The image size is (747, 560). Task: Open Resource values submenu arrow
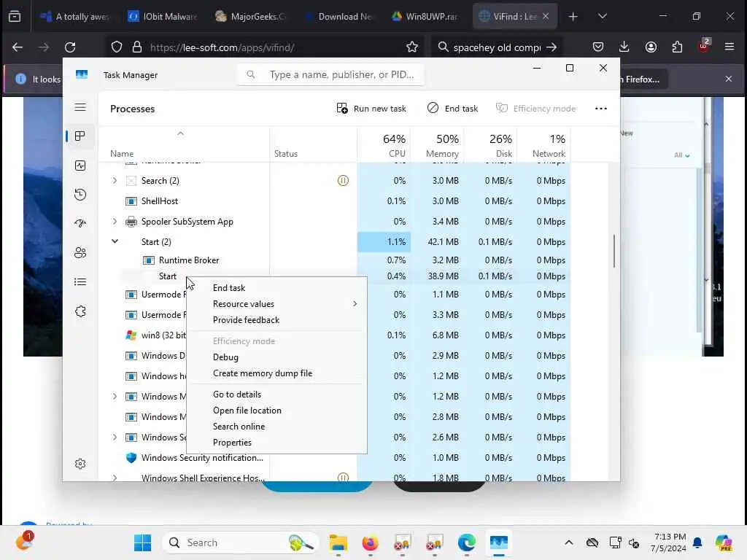coord(355,304)
